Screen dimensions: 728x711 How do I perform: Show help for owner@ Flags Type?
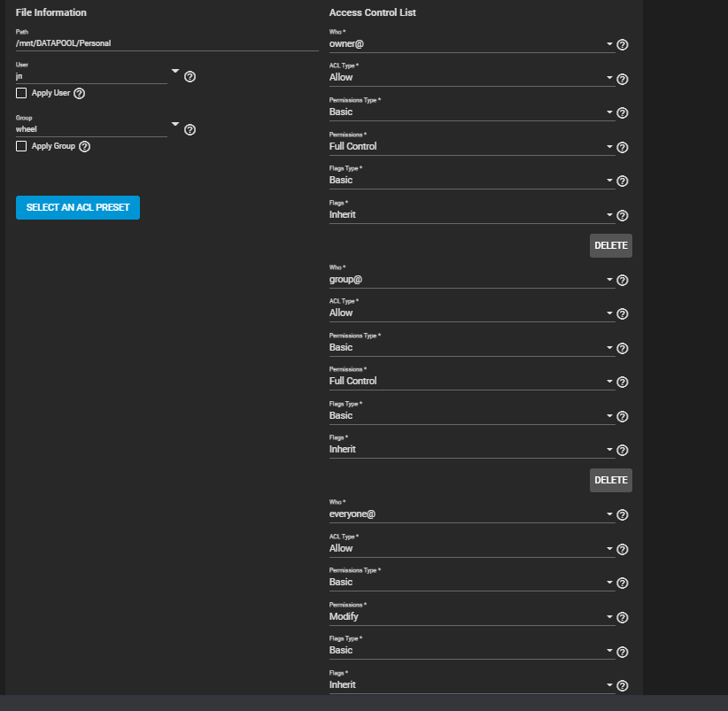pos(622,181)
